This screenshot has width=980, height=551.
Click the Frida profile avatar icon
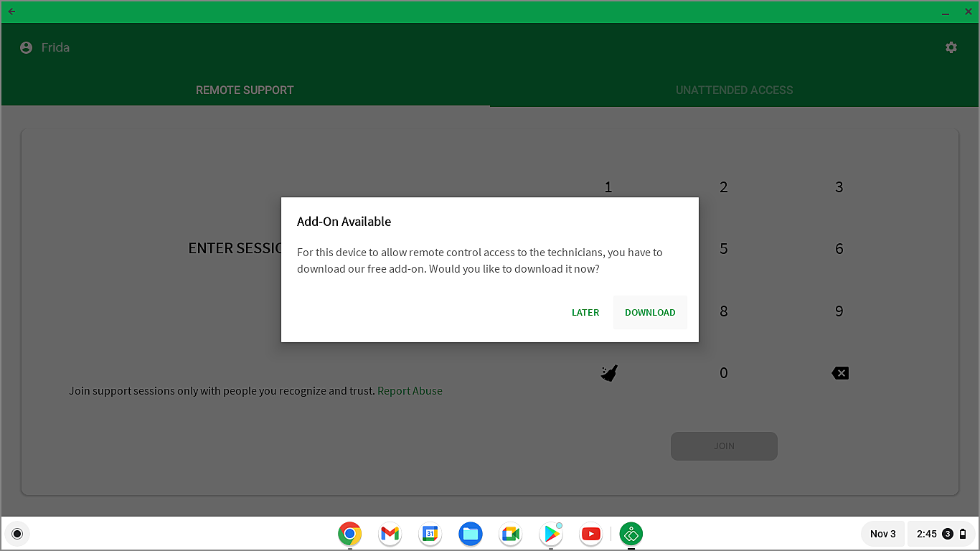point(25,47)
